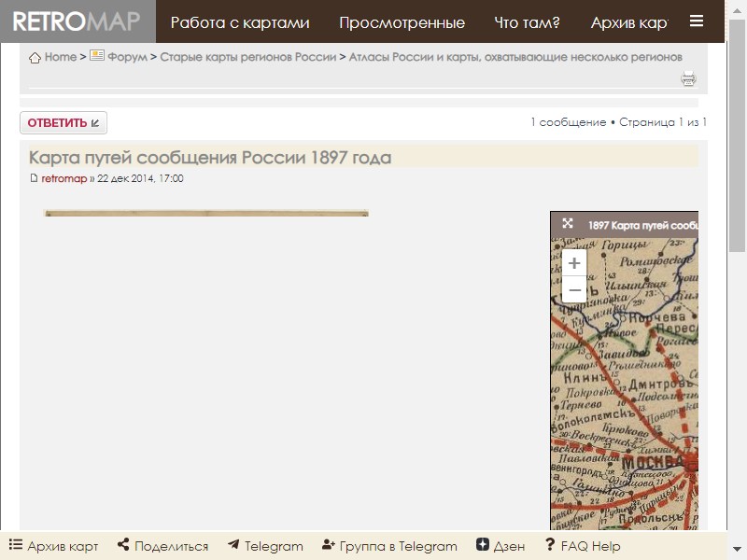Click Архив карт in bottom bar
This screenshot has height=560, width=747.
pos(53,546)
